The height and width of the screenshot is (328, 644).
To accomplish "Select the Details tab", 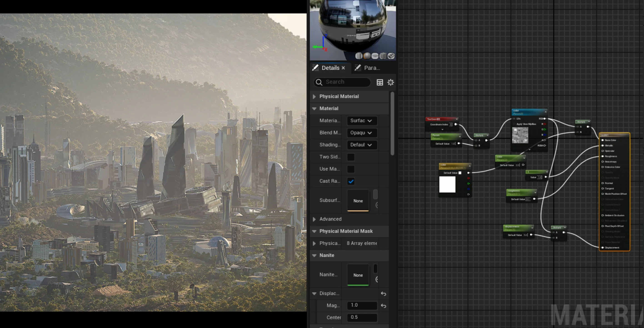I will pyautogui.click(x=330, y=68).
